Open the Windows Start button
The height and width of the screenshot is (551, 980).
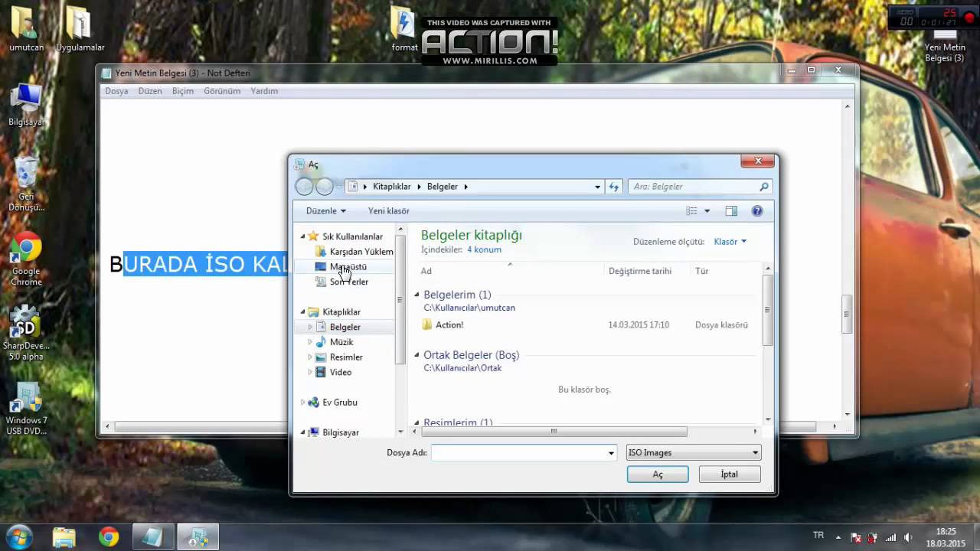click(x=19, y=536)
